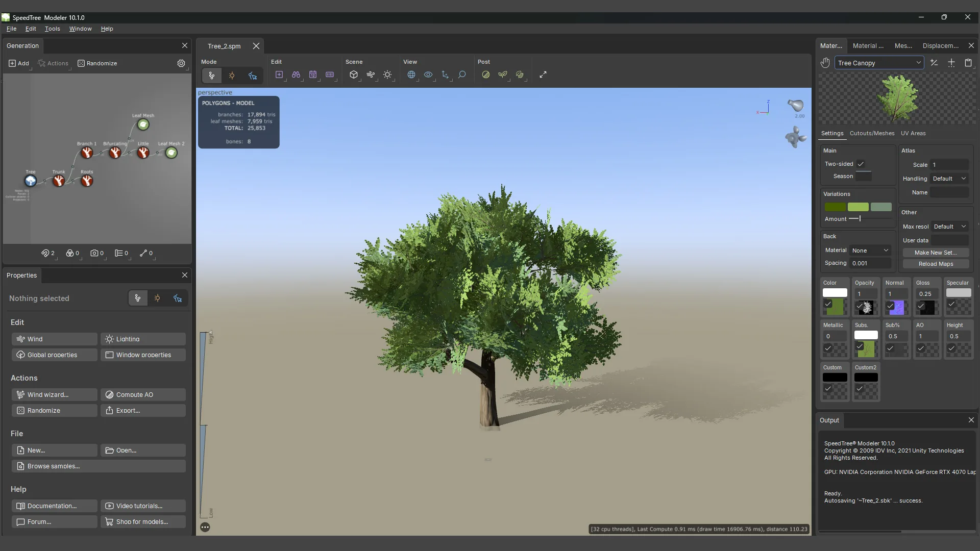
Task: Open the File menu
Action: pyautogui.click(x=11, y=29)
